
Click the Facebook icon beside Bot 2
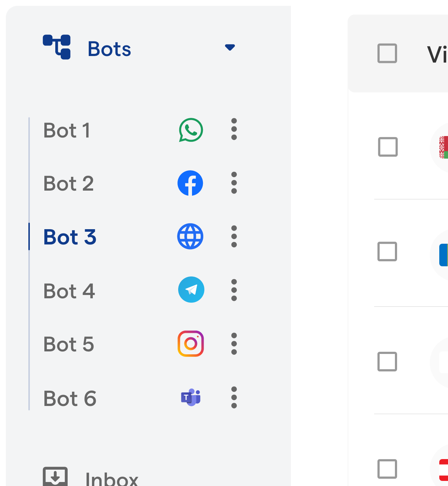(x=190, y=183)
